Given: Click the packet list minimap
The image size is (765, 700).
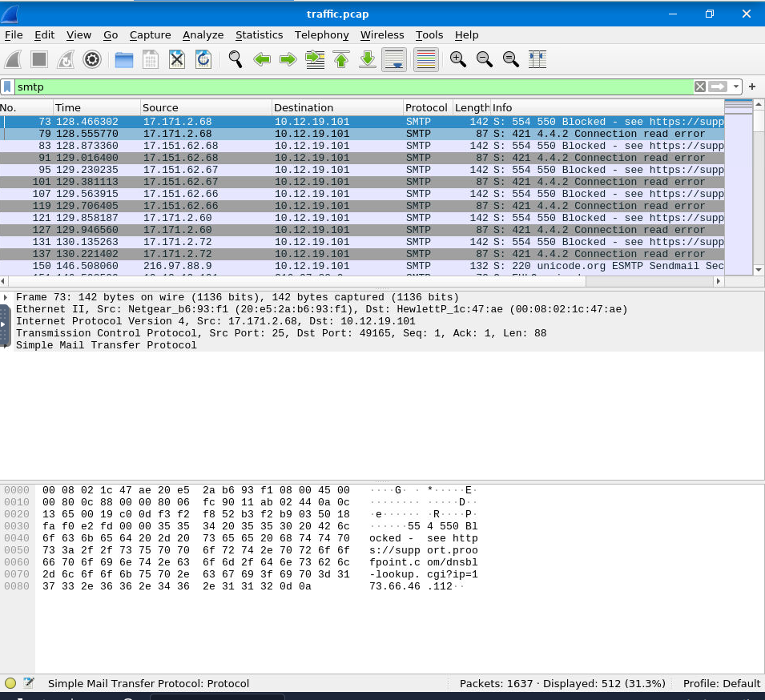Looking at the screenshot, I should point(739,187).
